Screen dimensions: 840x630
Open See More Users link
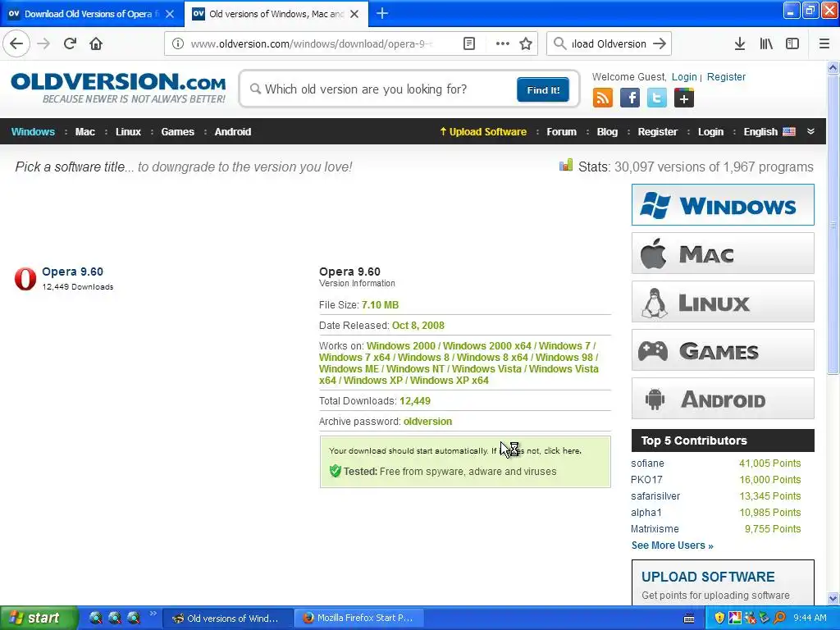[x=673, y=546]
